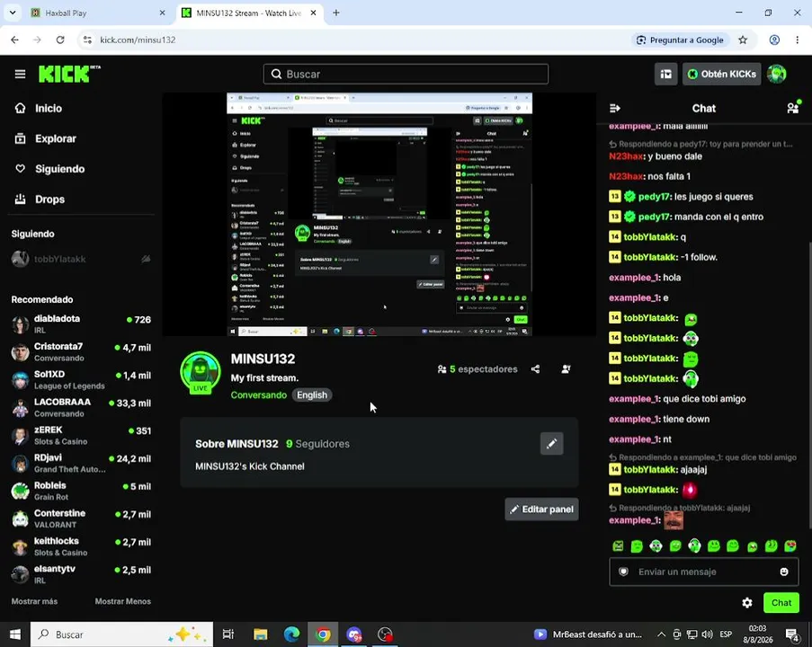
Task: Share the stream with the share icon
Action: (x=535, y=369)
